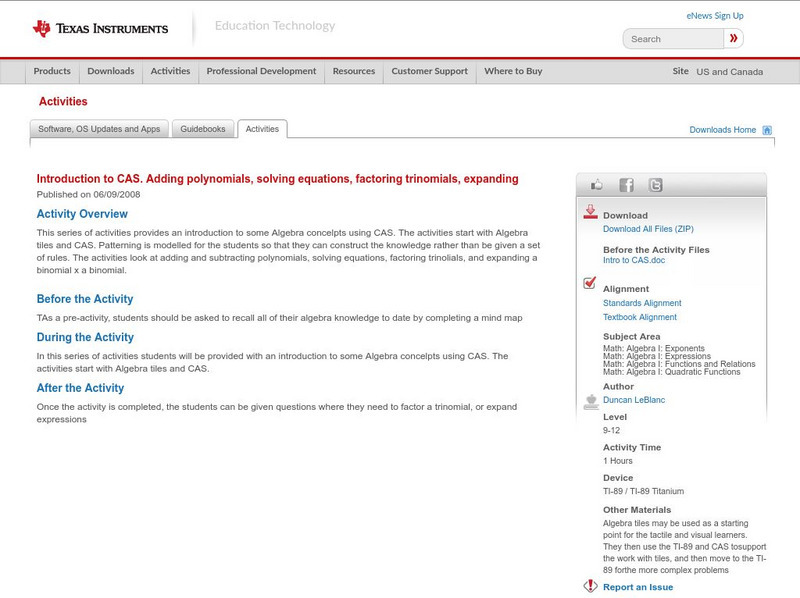This screenshot has height=598, width=800.
Task: Open the Professional Development menu
Action: 261,71
